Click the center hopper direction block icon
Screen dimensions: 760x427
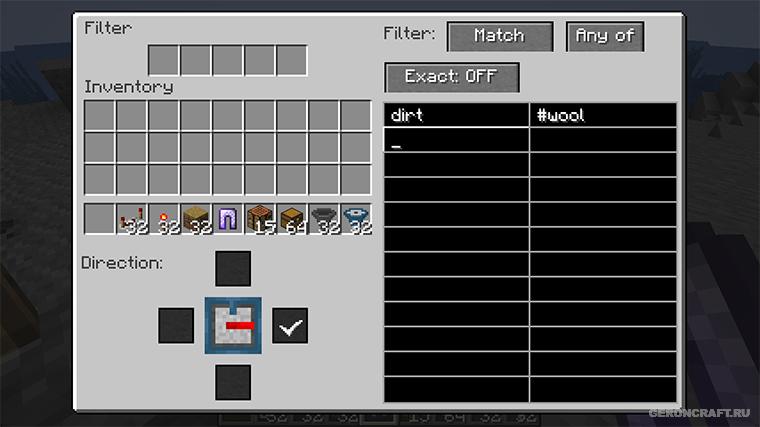[233, 326]
